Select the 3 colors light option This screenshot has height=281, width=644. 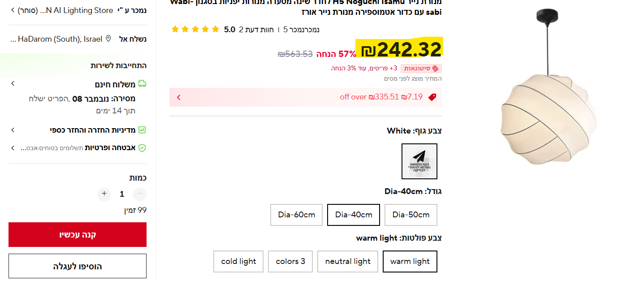290,261
